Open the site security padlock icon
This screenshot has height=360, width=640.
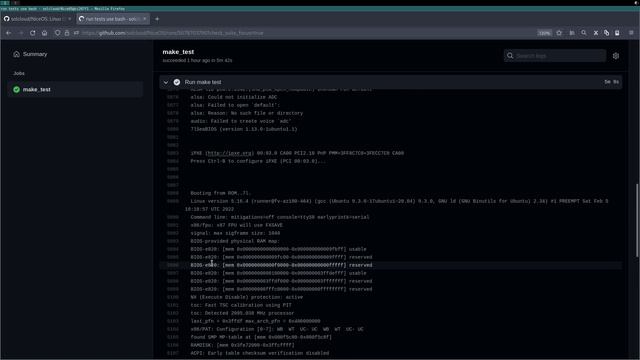pyautogui.click(x=67, y=33)
